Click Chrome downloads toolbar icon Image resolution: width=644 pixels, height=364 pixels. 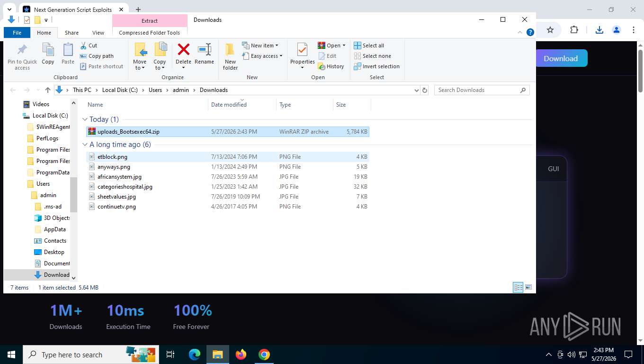coord(599,30)
